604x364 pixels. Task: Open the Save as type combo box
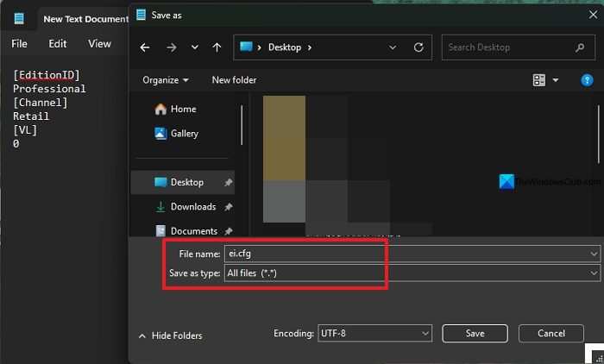click(x=412, y=273)
